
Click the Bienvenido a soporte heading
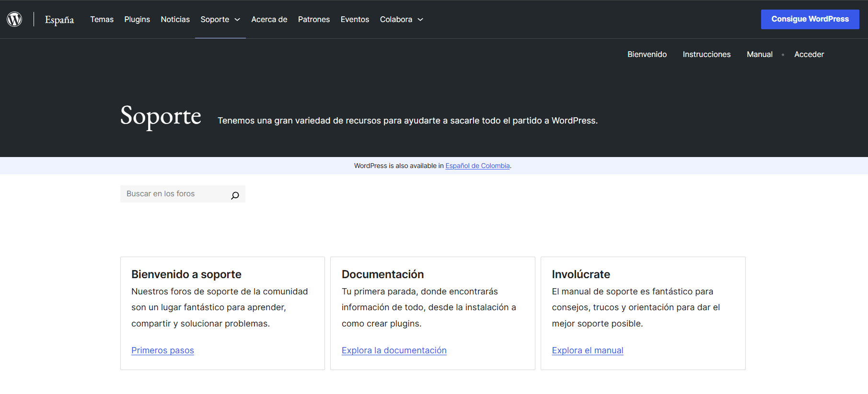click(186, 274)
